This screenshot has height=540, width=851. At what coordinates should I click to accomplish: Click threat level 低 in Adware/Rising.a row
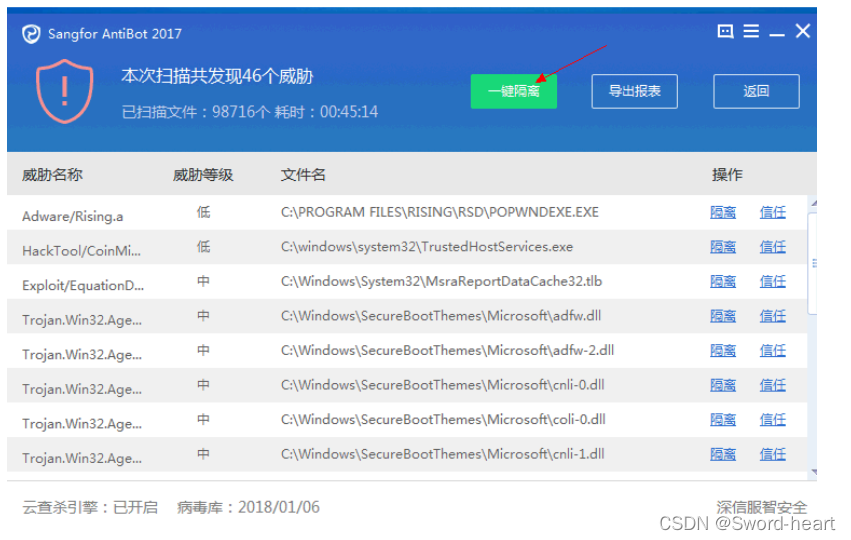pos(204,212)
